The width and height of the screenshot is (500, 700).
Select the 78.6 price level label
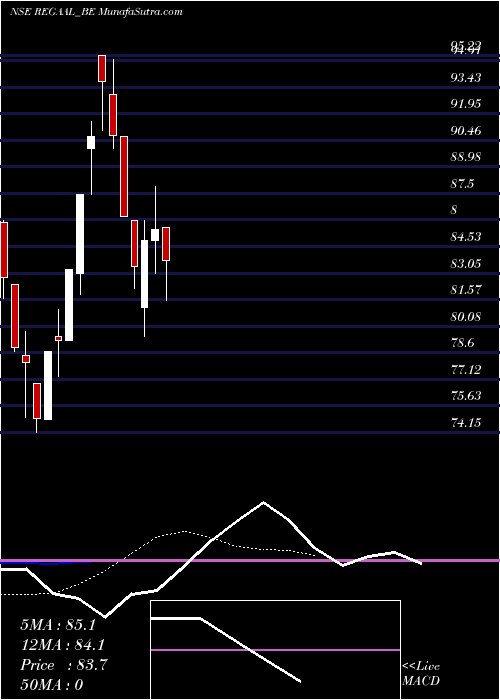462,343
